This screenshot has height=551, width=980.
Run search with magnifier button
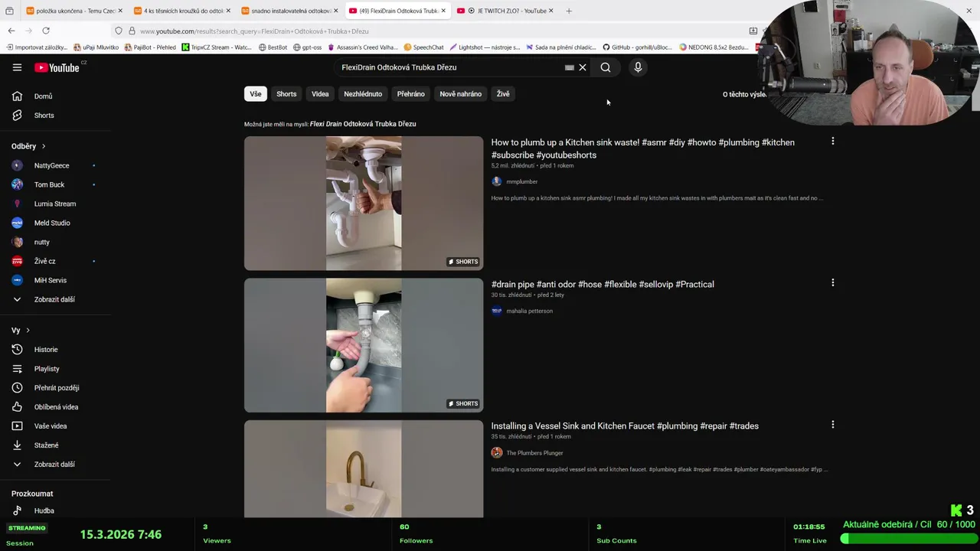(606, 67)
